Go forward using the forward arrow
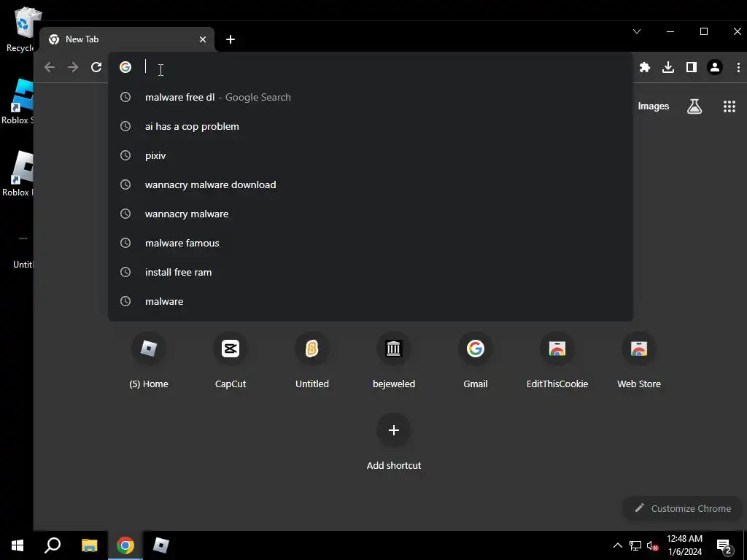Image resolution: width=747 pixels, height=560 pixels. coord(73,67)
